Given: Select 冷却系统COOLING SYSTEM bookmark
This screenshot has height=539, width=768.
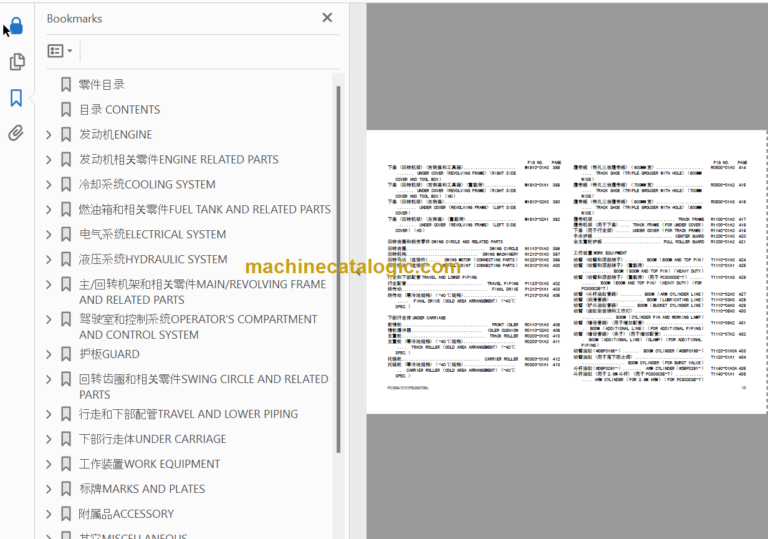Looking at the screenshot, I should click(147, 184).
